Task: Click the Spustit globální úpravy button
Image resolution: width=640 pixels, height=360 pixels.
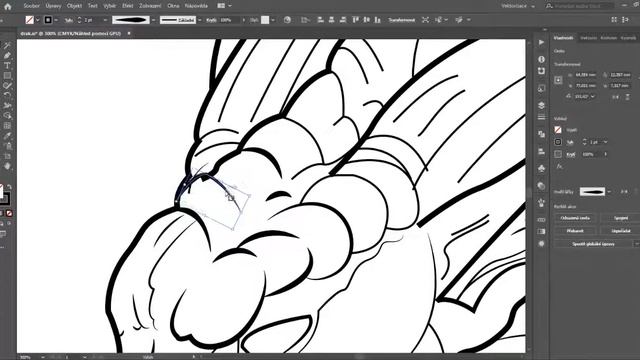Action: (593, 244)
